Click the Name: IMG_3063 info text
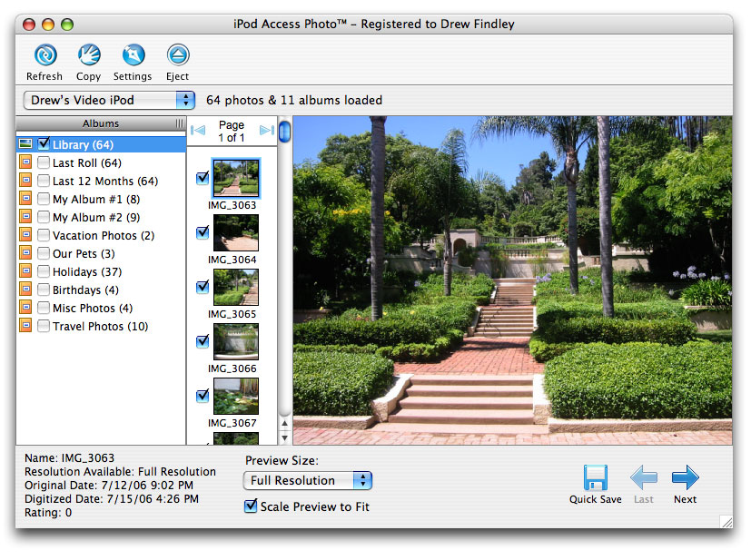The height and width of the screenshot is (560, 751). pyautogui.click(x=69, y=458)
